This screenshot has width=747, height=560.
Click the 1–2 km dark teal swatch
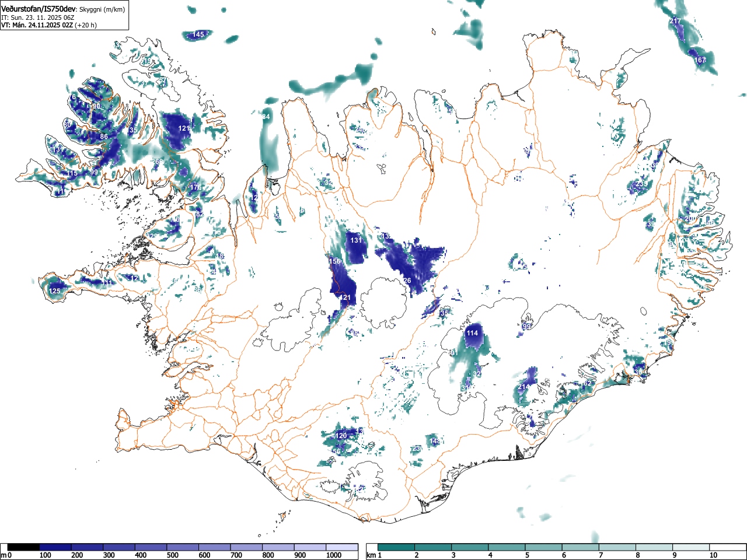click(396, 547)
